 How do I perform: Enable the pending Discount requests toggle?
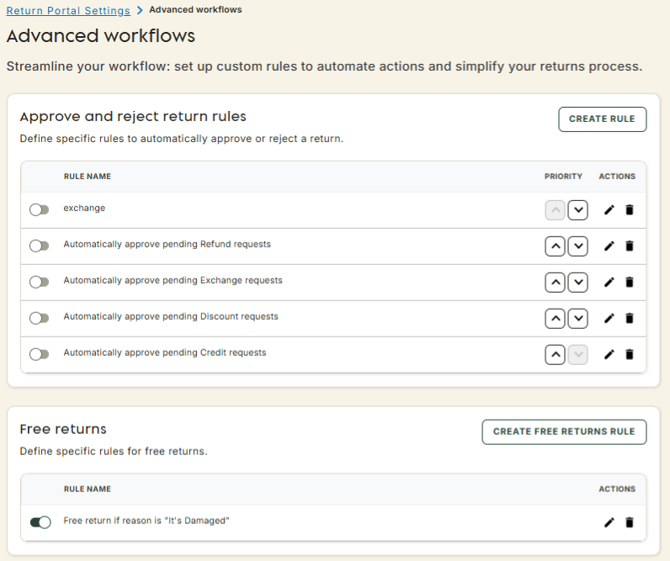[x=39, y=318]
